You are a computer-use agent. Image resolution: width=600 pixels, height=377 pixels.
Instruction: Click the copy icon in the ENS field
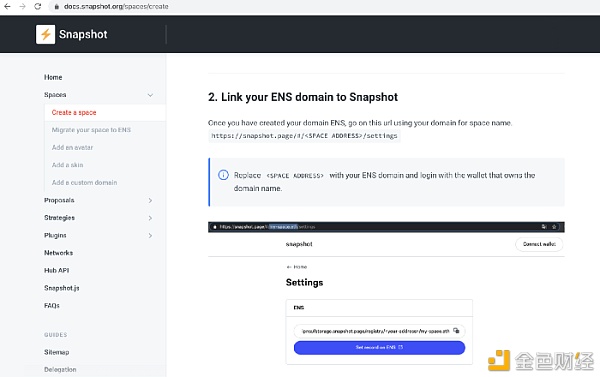pos(456,330)
